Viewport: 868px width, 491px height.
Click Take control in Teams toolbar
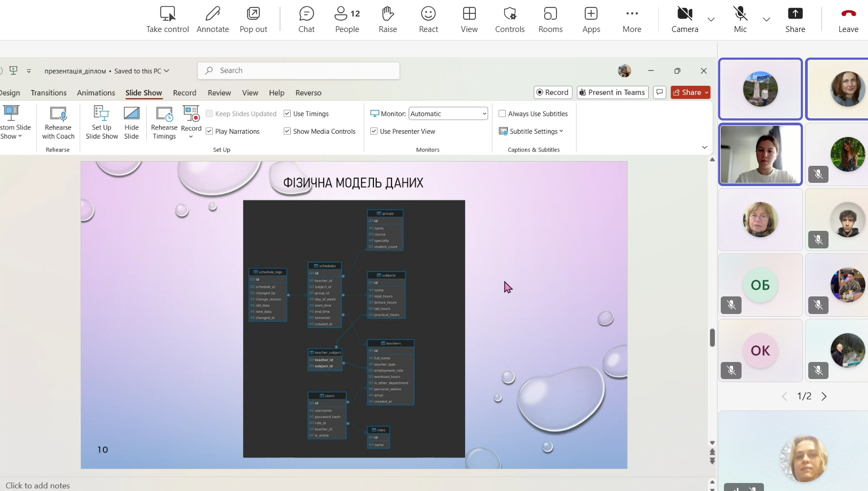pyautogui.click(x=168, y=20)
